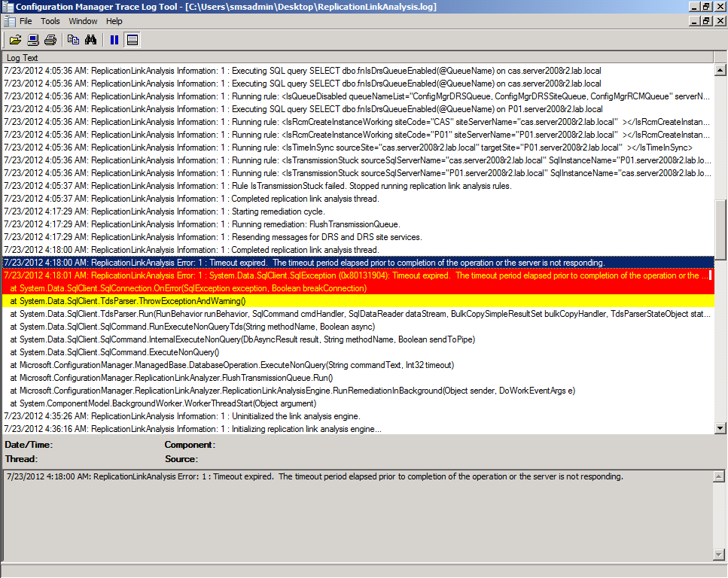728x578 pixels.
Task: Click the Date/Time label in details
Action: pos(29,445)
